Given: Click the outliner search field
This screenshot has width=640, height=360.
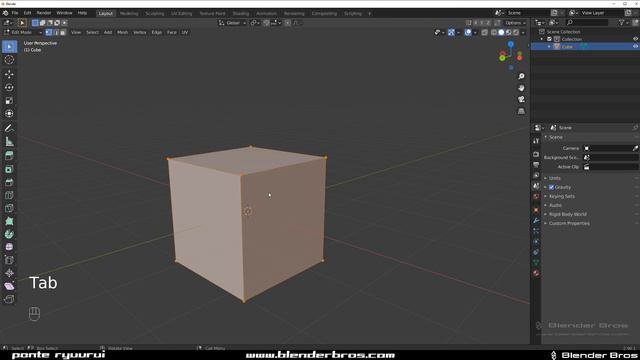Looking at the screenshot, I should [x=587, y=22].
